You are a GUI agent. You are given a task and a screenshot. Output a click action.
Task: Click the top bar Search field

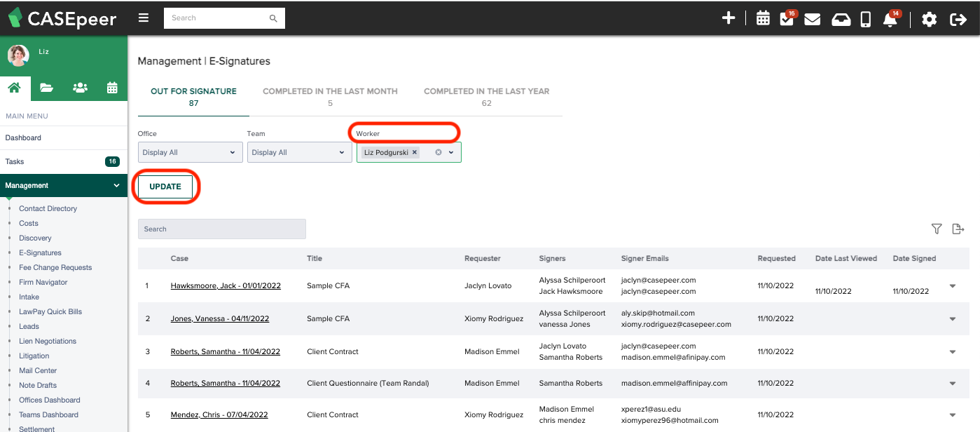[x=216, y=18]
